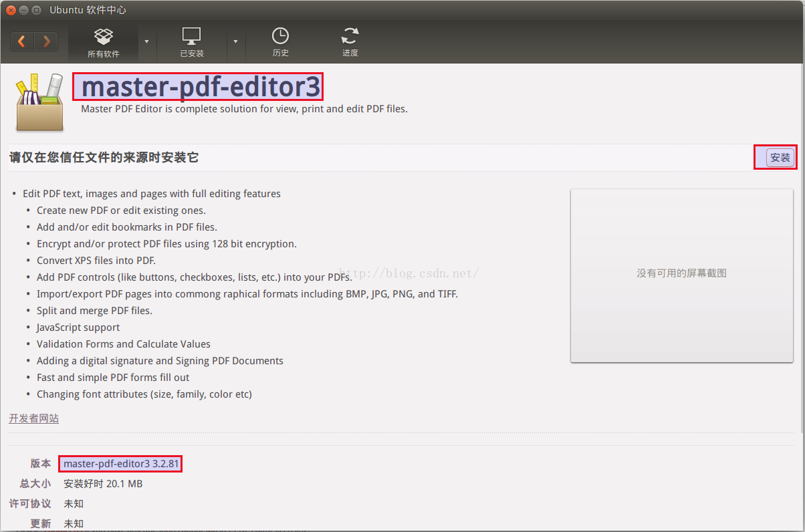Viewport: 805px width, 532px height.
Task: Click the 'Adding a digital signature' feature line
Action: point(160,361)
